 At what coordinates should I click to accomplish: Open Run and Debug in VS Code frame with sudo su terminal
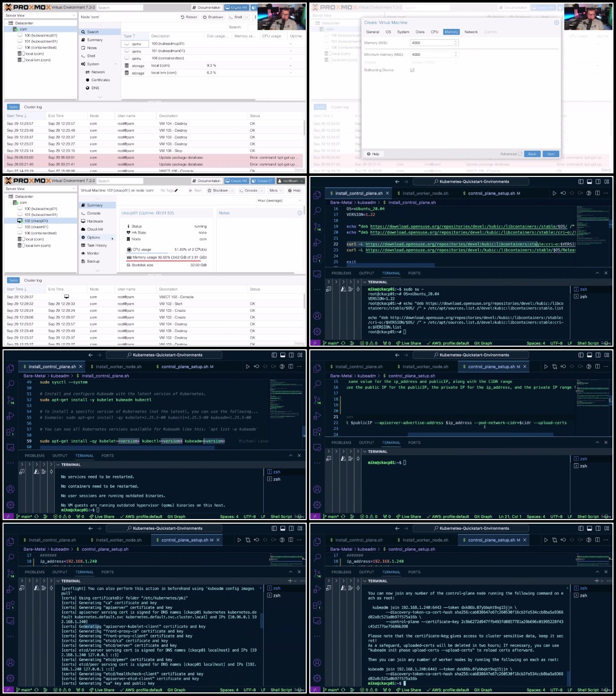point(317,242)
